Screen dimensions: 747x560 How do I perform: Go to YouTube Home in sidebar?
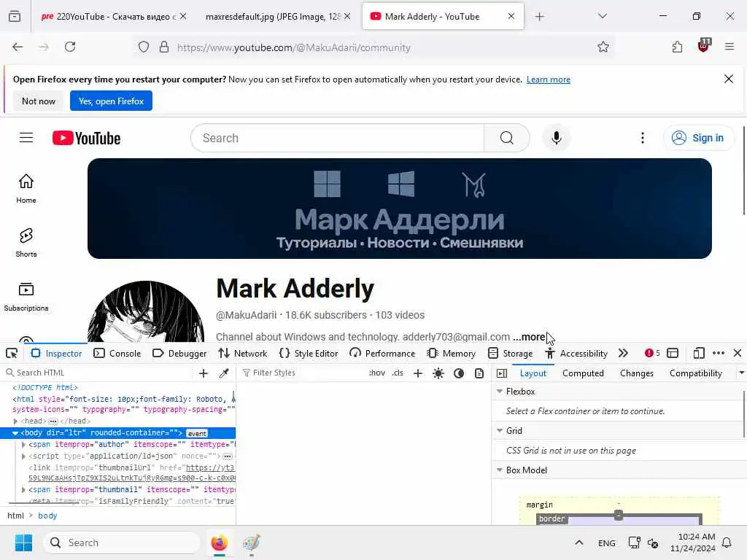point(26,189)
